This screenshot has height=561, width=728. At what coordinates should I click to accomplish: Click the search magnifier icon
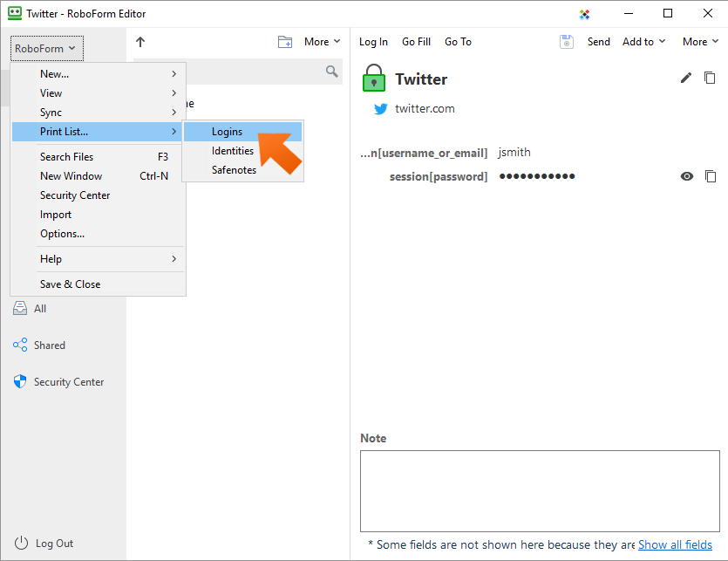(x=331, y=72)
